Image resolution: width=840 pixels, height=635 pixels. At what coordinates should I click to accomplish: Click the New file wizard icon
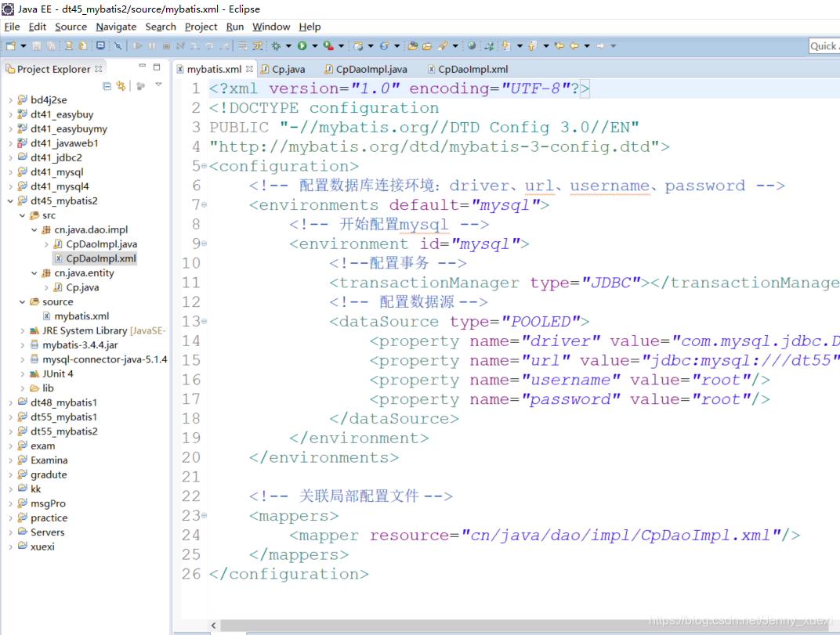(x=11, y=46)
